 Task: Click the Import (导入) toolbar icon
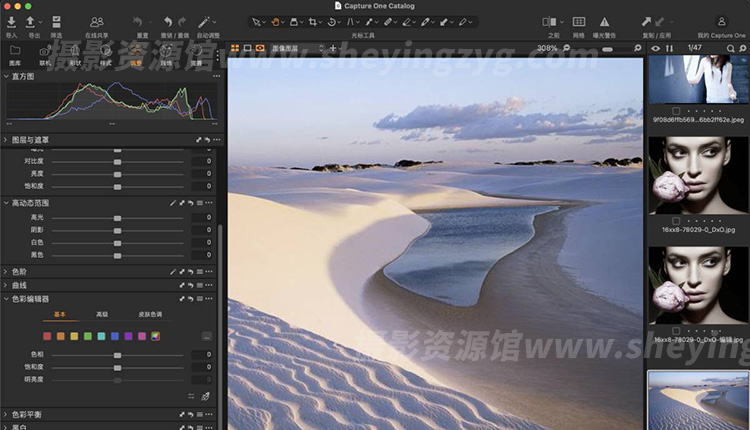point(11,21)
